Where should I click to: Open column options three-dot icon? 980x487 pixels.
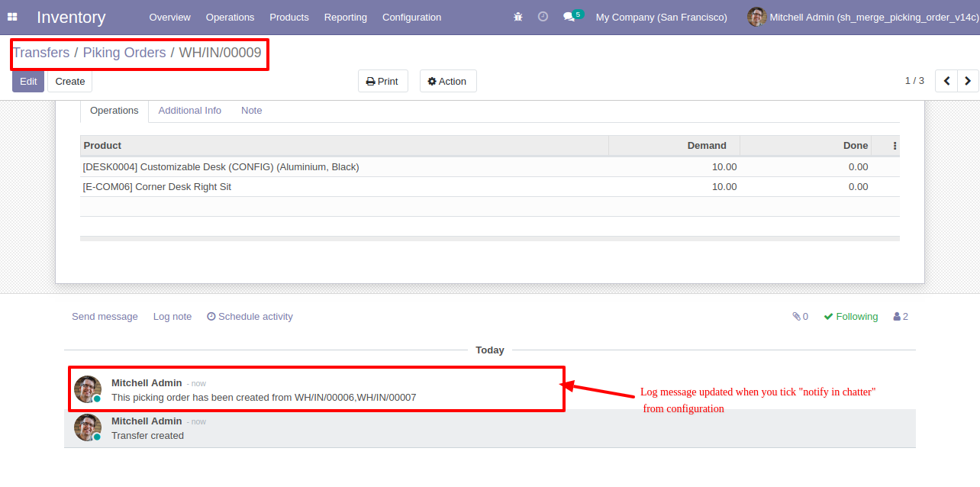click(895, 146)
